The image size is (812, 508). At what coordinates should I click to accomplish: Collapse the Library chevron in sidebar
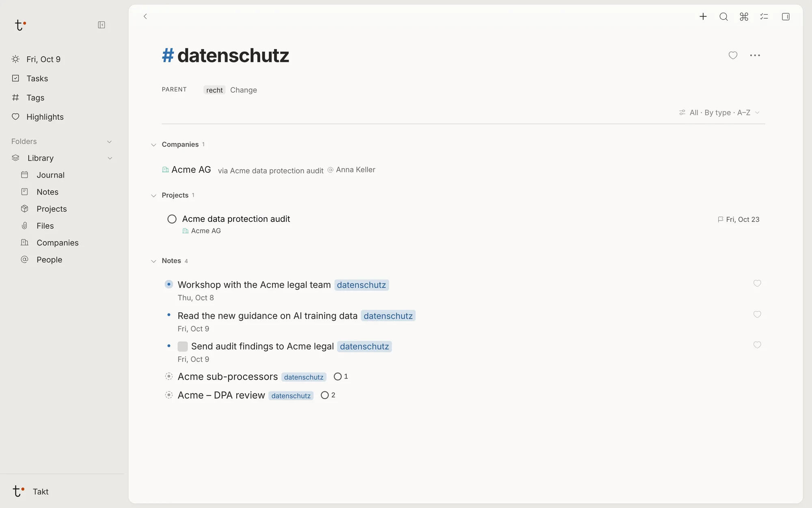tap(110, 158)
